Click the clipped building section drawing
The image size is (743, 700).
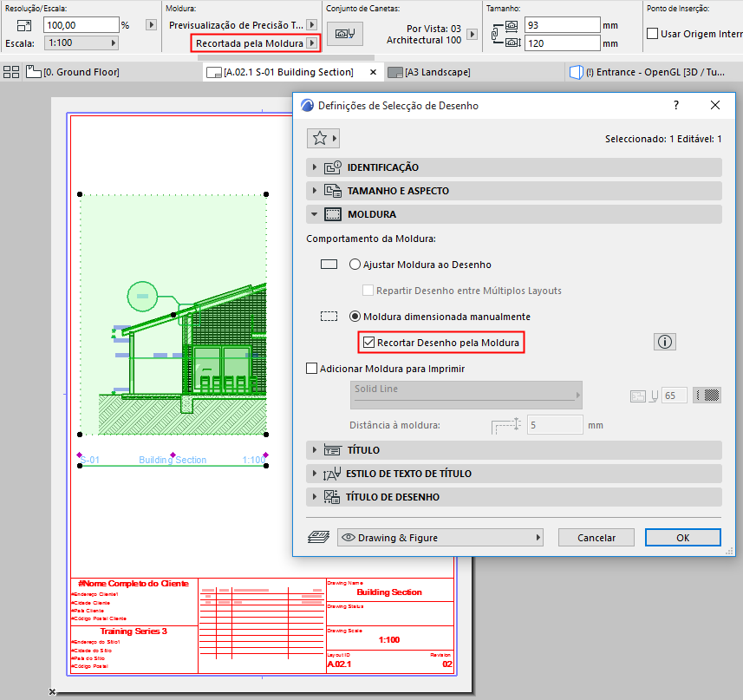click(173, 314)
